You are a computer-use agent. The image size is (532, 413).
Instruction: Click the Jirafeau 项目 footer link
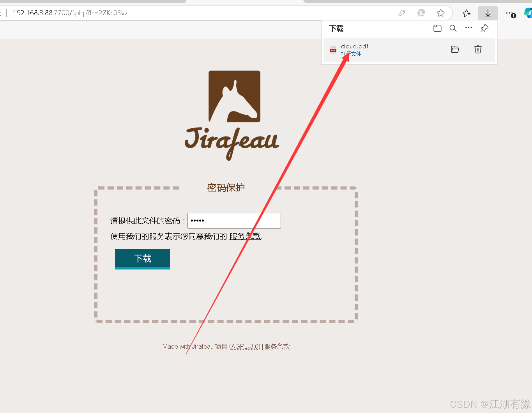coord(210,346)
